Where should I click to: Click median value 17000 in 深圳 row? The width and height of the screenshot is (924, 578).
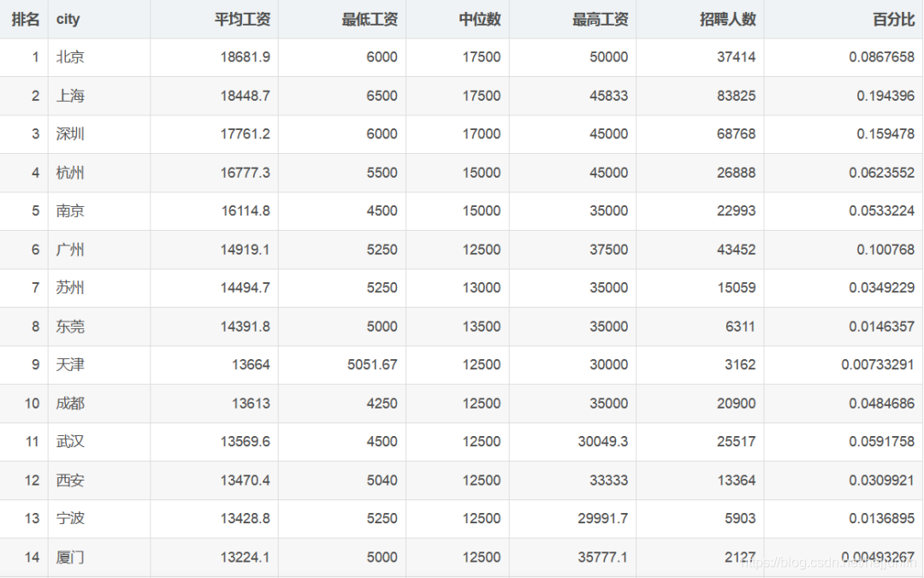coord(482,133)
